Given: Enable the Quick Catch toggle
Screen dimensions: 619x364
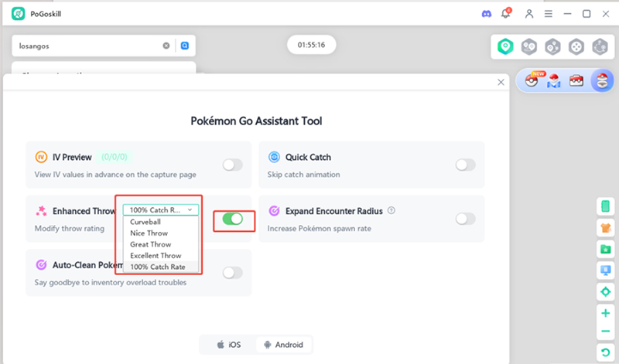Looking at the screenshot, I should [x=466, y=165].
